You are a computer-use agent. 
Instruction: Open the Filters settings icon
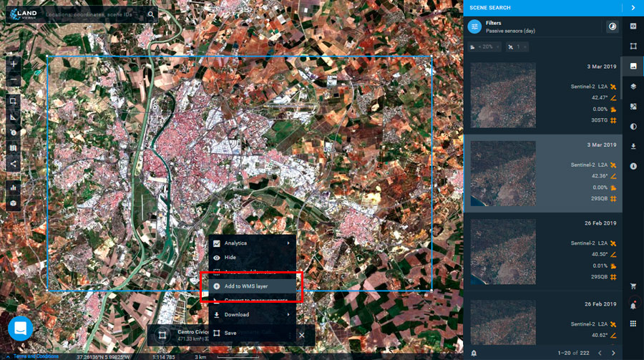pos(474,26)
